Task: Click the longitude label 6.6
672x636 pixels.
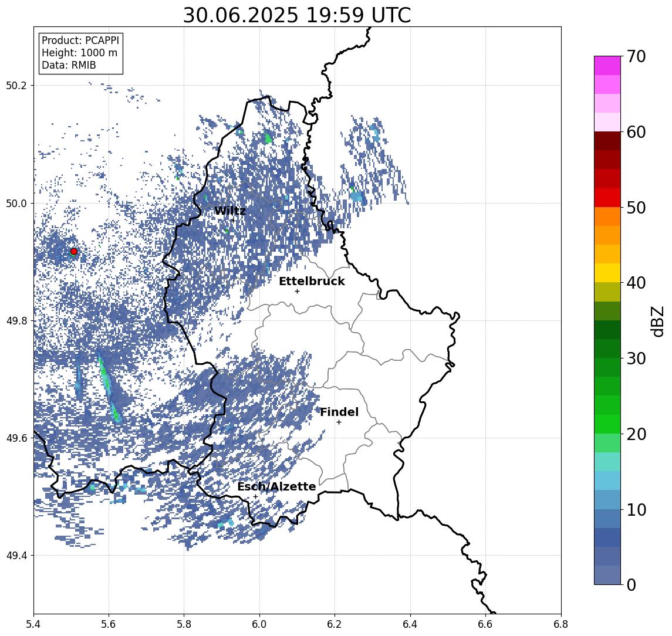Action: [485, 624]
